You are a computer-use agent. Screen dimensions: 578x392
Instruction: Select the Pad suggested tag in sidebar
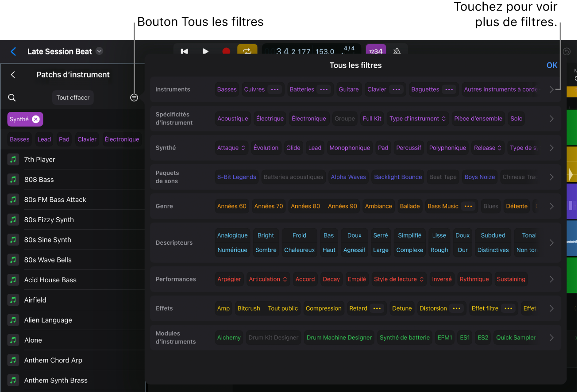tap(64, 139)
